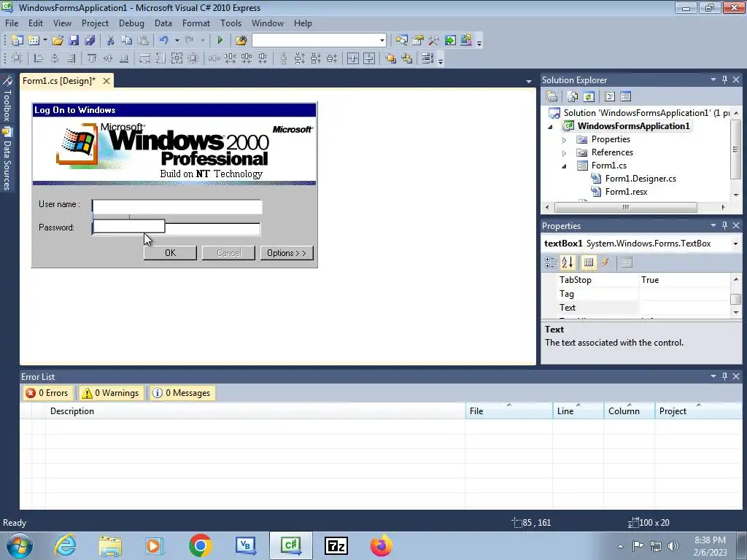Click the Copy icon in toolbar

click(126, 41)
